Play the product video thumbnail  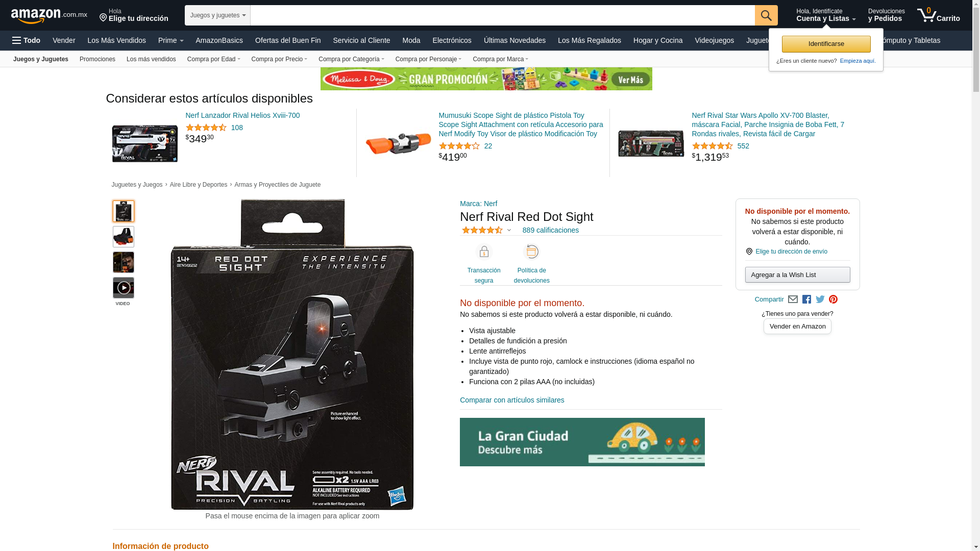pyautogui.click(x=124, y=288)
